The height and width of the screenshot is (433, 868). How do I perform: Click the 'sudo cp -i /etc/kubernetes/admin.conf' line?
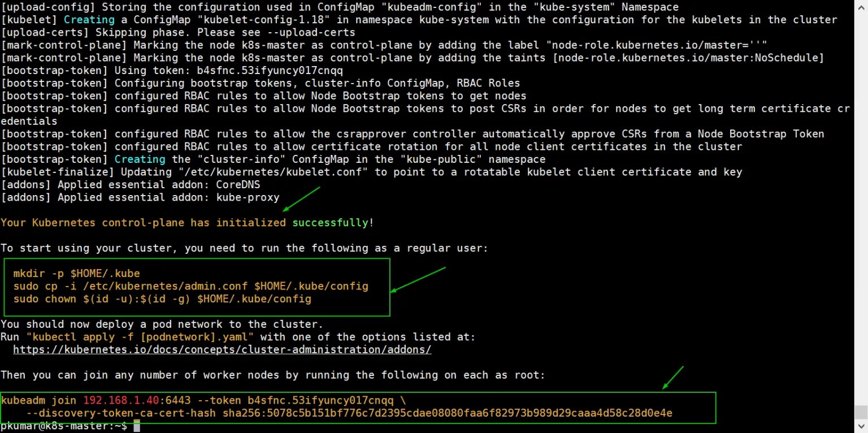coord(190,286)
